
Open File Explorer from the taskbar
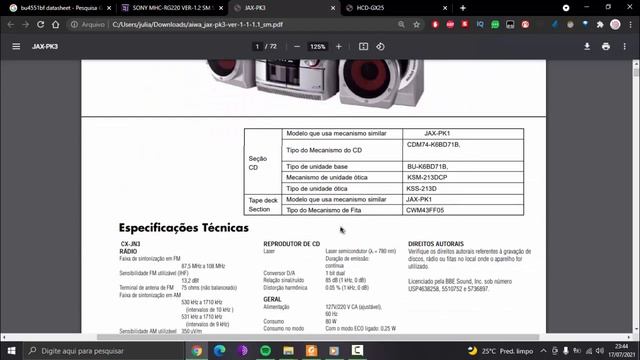point(289,351)
